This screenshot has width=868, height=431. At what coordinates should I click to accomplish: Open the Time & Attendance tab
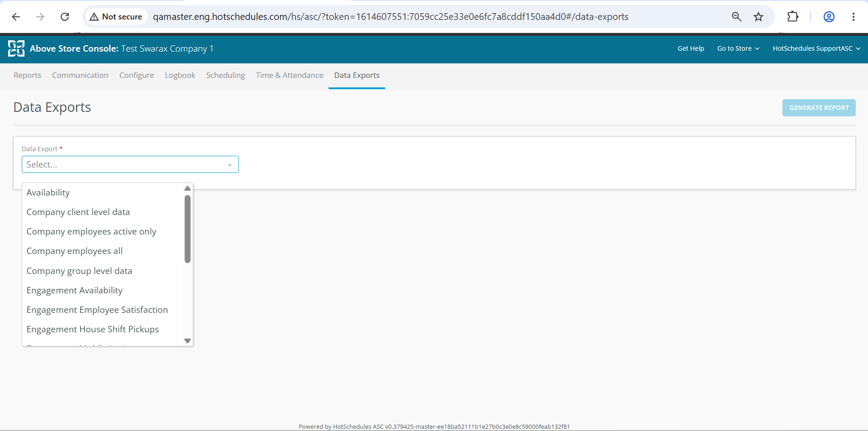coord(290,75)
